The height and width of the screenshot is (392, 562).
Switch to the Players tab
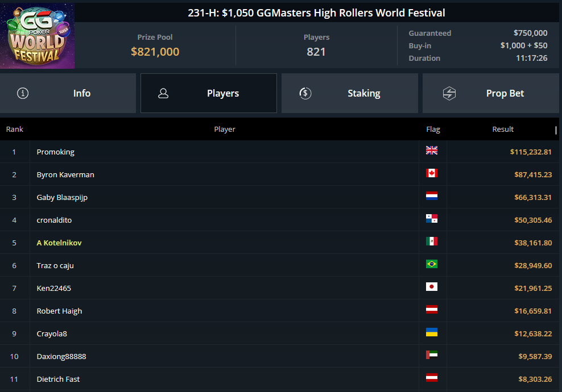pos(208,93)
